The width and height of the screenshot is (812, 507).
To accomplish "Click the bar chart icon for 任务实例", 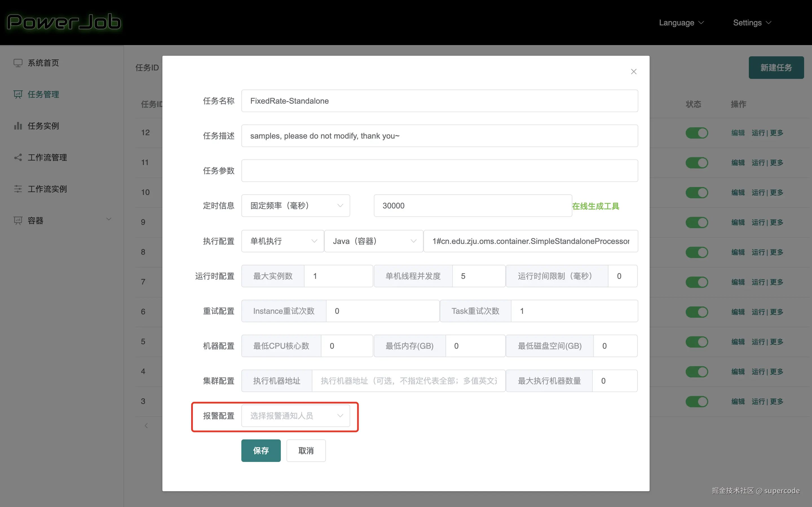I will (18, 126).
